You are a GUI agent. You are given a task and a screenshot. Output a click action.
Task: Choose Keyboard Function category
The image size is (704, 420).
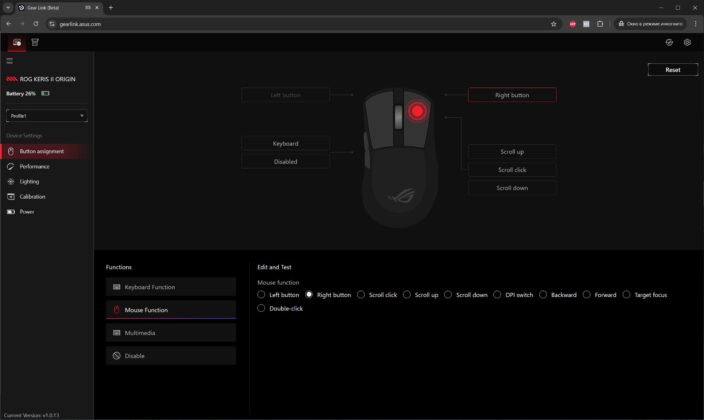[x=171, y=287]
